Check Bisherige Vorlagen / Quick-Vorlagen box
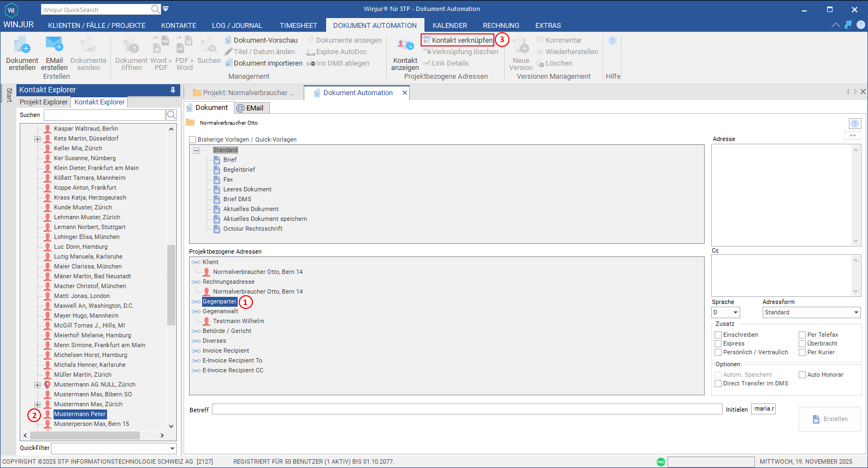 192,139
